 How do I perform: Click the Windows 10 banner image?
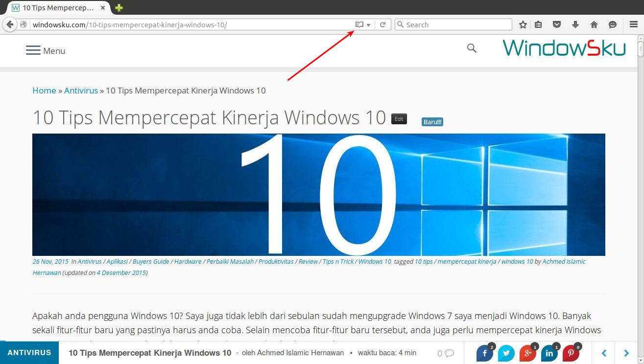click(x=319, y=195)
